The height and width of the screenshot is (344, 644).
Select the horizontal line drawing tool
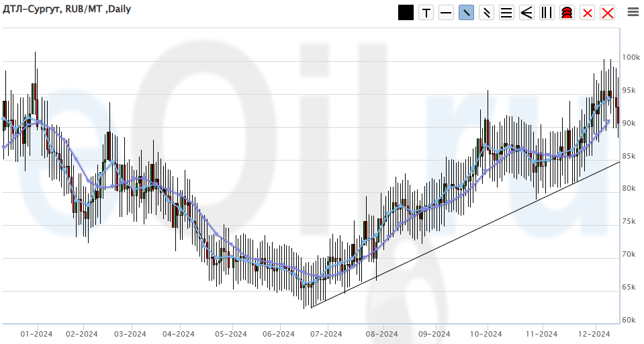[446, 13]
